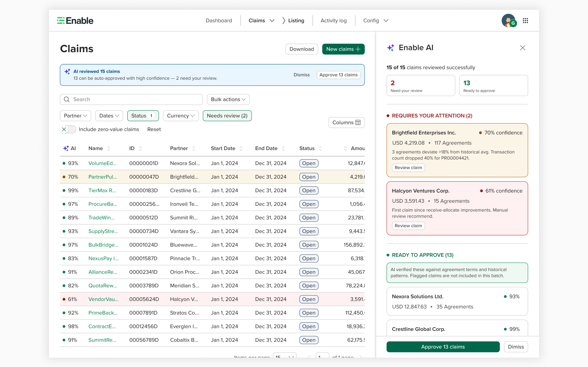The height and width of the screenshot is (367, 588).
Task: Click the AI sparkle icon in the blue banner
Action: click(x=68, y=72)
